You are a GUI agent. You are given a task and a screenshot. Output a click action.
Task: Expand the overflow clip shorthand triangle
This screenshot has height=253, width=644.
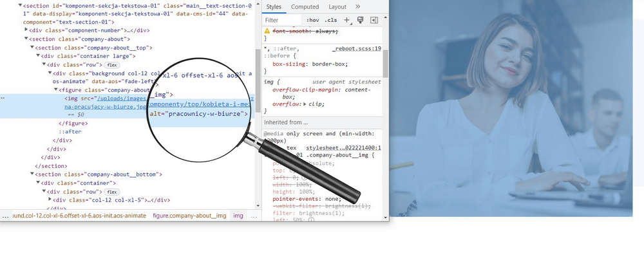click(x=305, y=104)
